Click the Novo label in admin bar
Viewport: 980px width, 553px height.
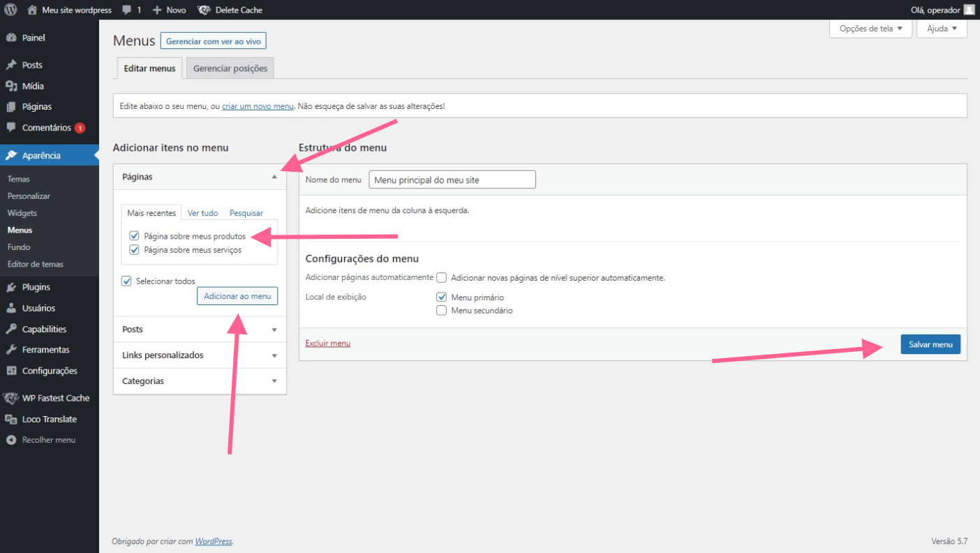pyautogui.click(x=176, y=10)
